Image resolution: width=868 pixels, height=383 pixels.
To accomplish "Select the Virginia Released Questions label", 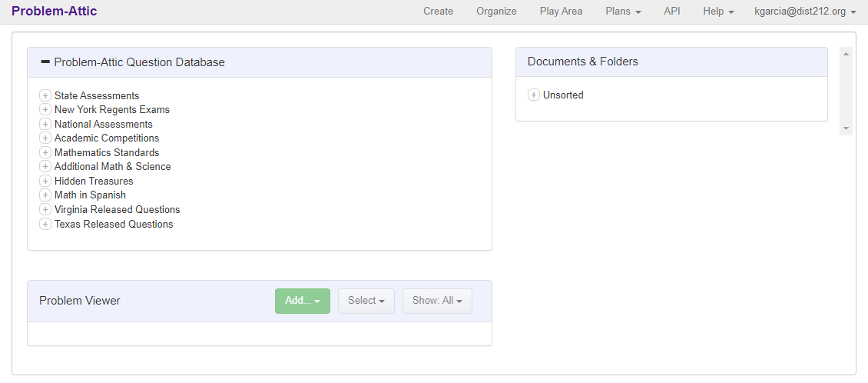I will pos(118,209).
